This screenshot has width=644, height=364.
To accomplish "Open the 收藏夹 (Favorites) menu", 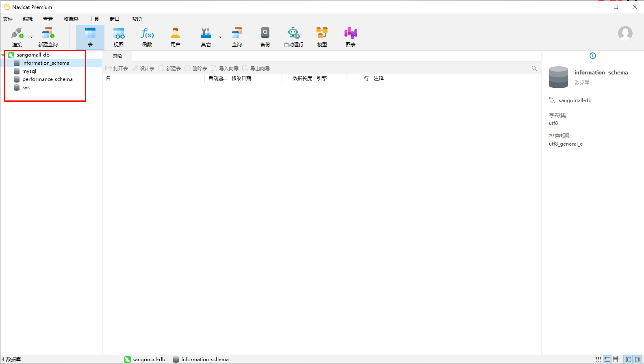I will click(x=71, y=19).
